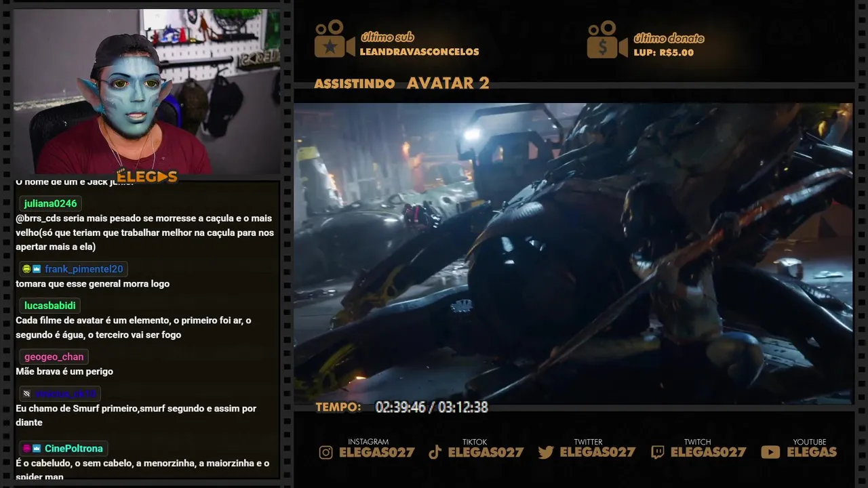Click the Twitch logo icon
The height and width of the screenshot is (488, 868).
tap(657, 453)
